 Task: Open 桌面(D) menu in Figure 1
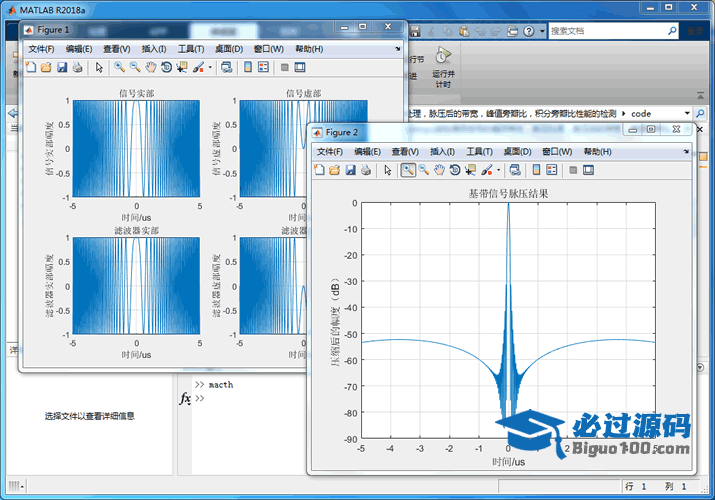point(228,49)
